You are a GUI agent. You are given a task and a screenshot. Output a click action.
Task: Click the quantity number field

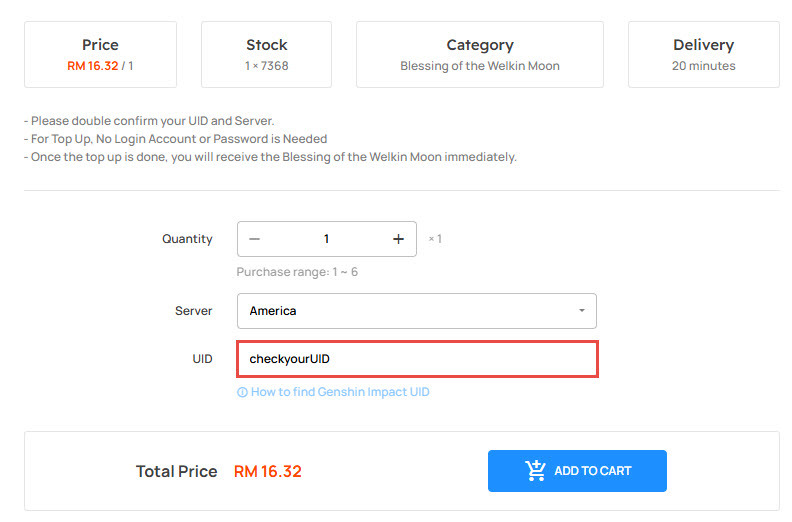click(326, 239)
